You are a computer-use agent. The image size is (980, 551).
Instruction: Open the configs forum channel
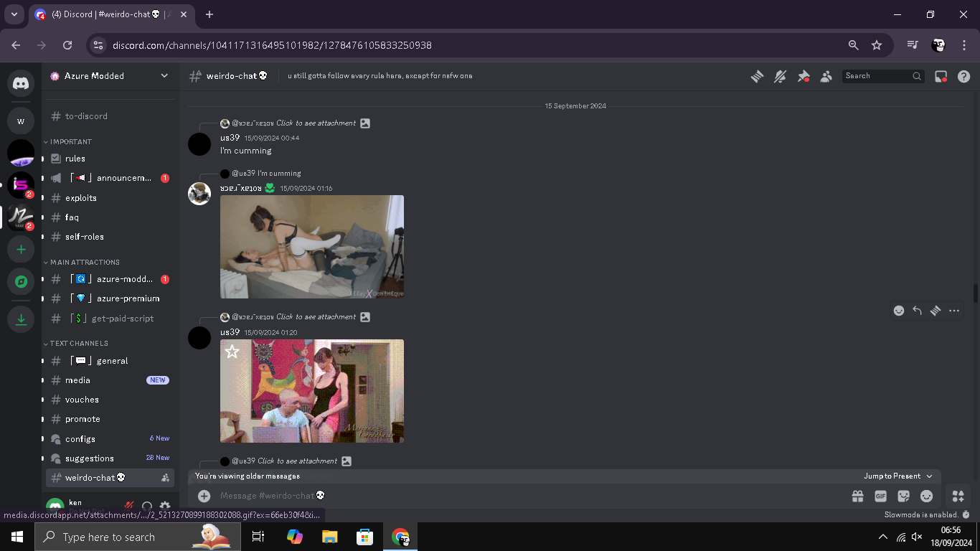[110, 438]
